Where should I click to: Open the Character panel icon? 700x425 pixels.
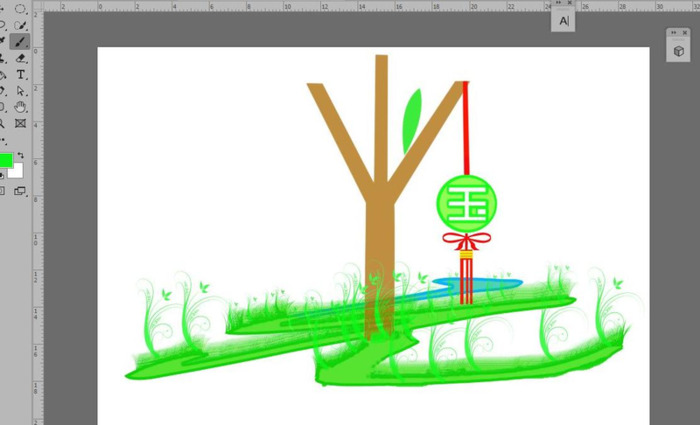(x=564, y=20)
